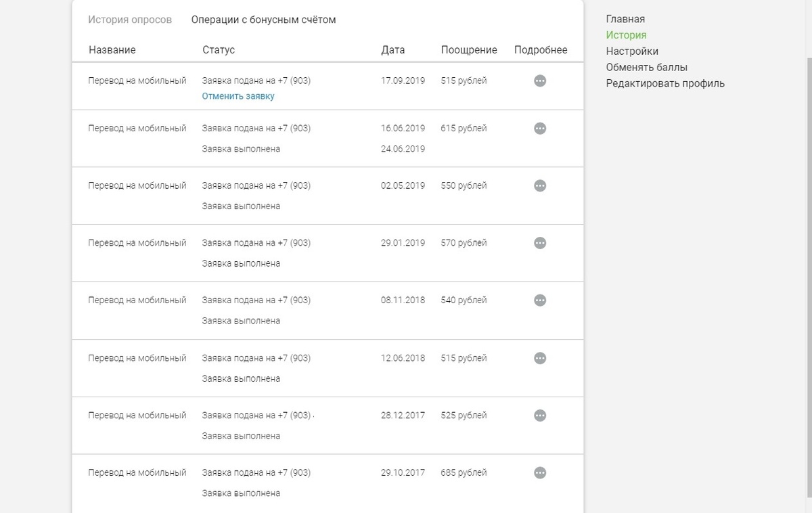Open details for the 29.10.2017 transfer
The image size is (812, 513).
[540, 473]
